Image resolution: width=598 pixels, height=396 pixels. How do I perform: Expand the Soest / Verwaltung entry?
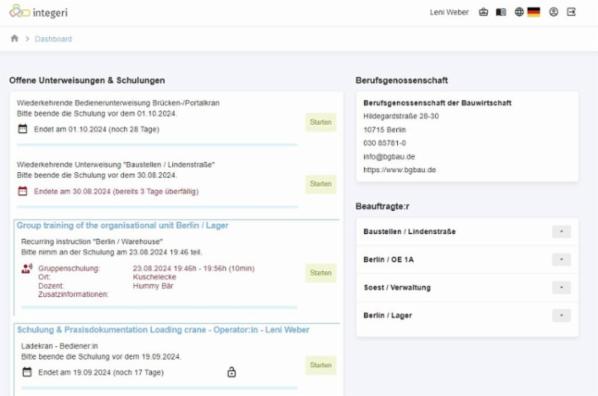tap(561, 288)
